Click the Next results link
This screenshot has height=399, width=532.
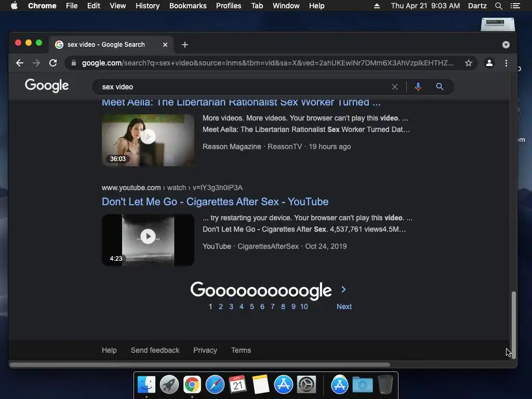(344, 307)
